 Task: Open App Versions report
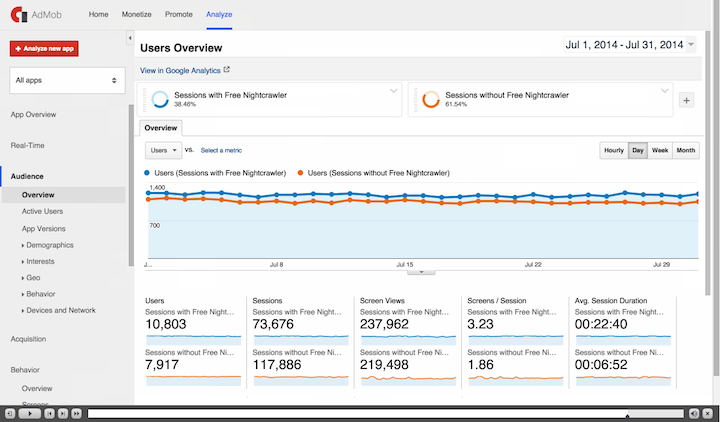[x=44, y=228]
